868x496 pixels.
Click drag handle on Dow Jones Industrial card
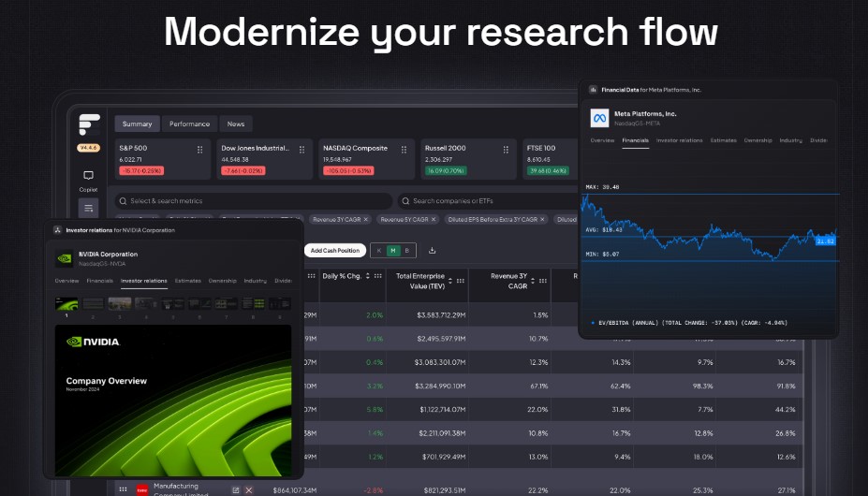point(302,150)
